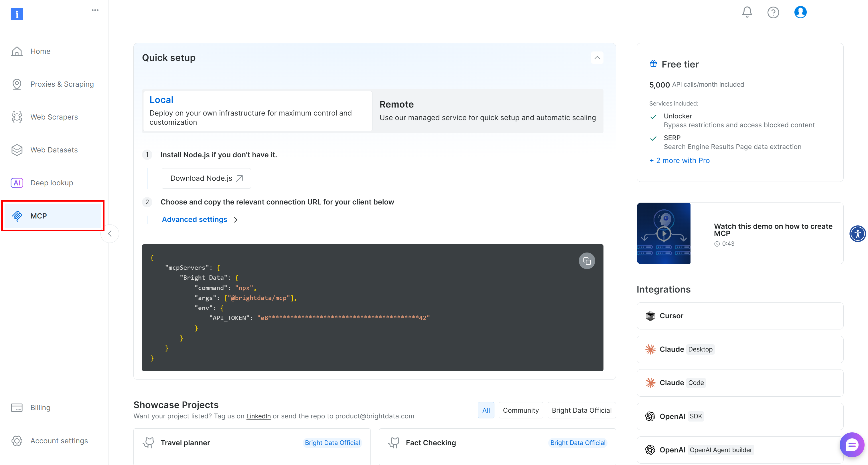
Task: Open the Claude Desktop integration card
Action: pyautogui.click(x=740, y=349)
